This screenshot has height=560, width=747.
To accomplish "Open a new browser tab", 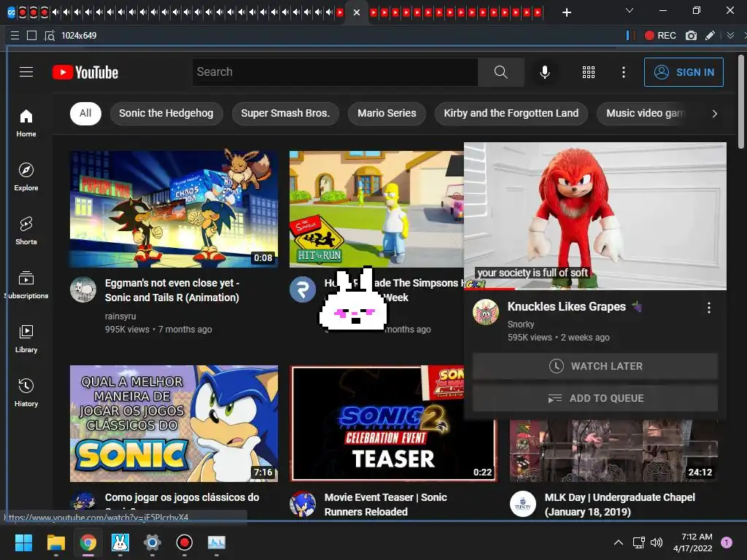I will tap(566, 12).
